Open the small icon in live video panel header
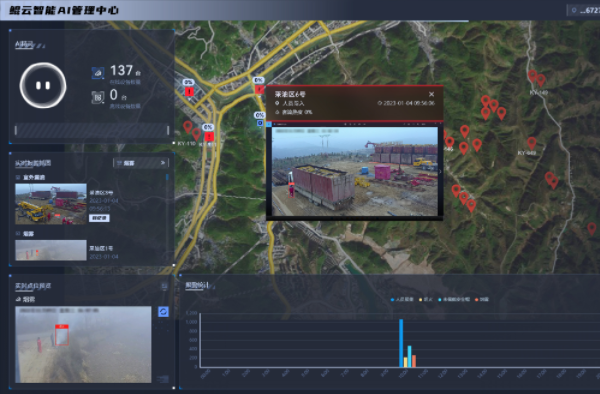 pos(164,286)
